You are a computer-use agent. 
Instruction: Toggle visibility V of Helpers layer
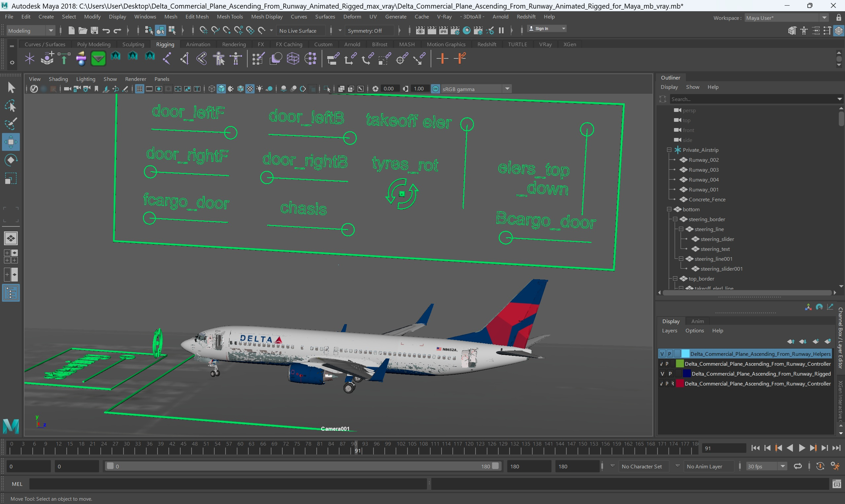(x=662, y=353)
